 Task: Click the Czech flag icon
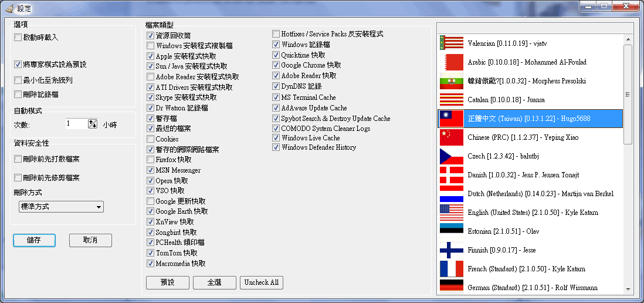(x=452, y=156)
